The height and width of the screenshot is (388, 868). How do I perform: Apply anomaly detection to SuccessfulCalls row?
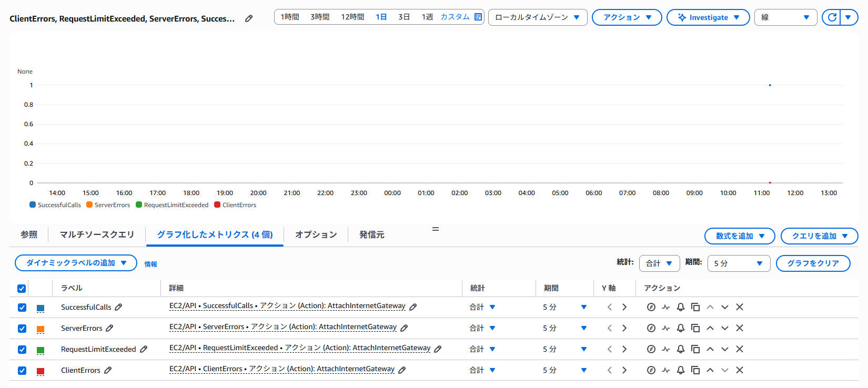(x=666, y=307)
